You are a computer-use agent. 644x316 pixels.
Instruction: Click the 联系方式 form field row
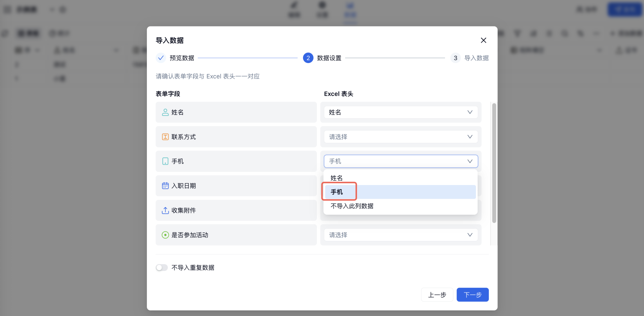pos(236,137)
